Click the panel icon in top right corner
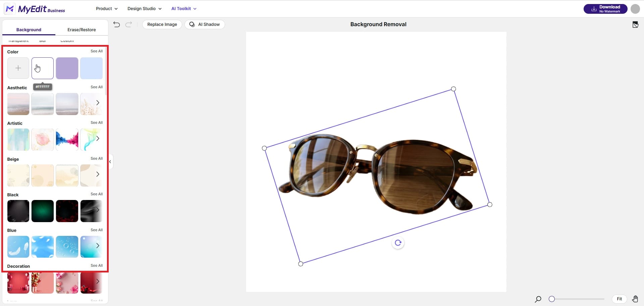The width and height of the screenshot is (644, 306). (636, 24)
